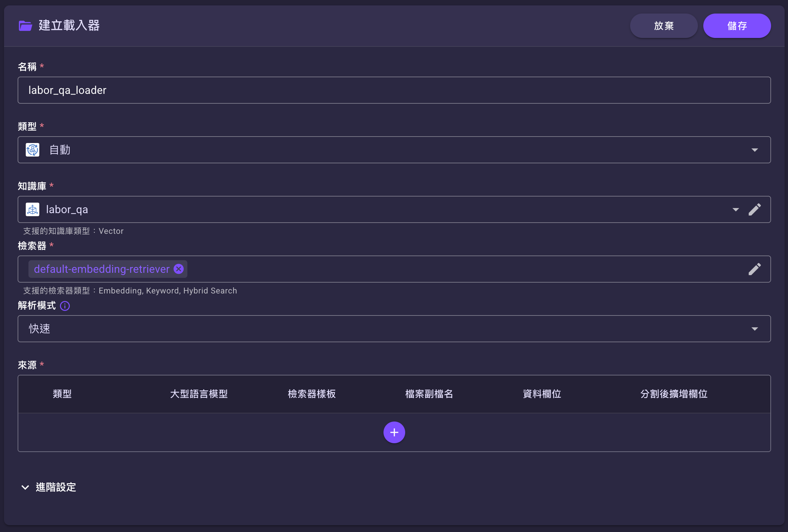The width and height of the screenshot is (788, 532).
Task: Open the 解析模式 dropdown showing 快速
Action: (x=394, y=329)
